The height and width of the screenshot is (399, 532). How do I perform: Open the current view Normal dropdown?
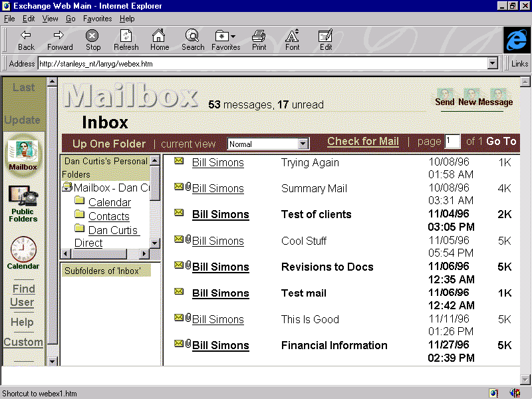point(303,144)
